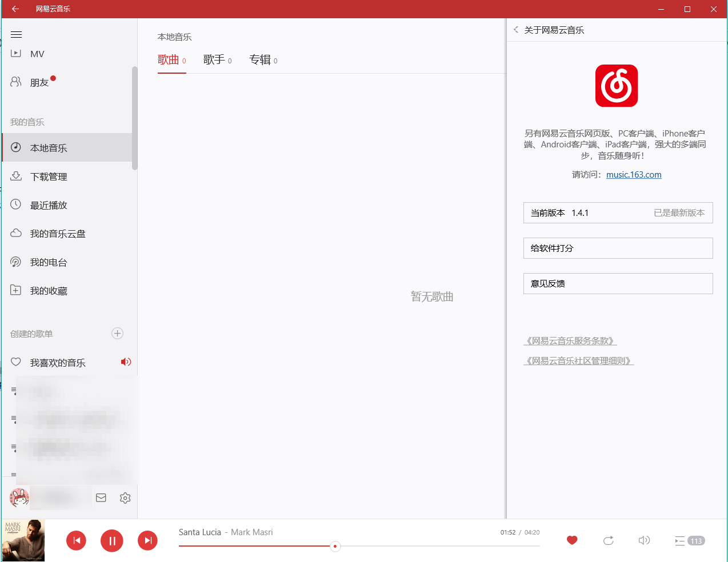This screenshot has width=728, height=562.
Task: Open 我的收藏 collections
Action: [x=66, y=291]
